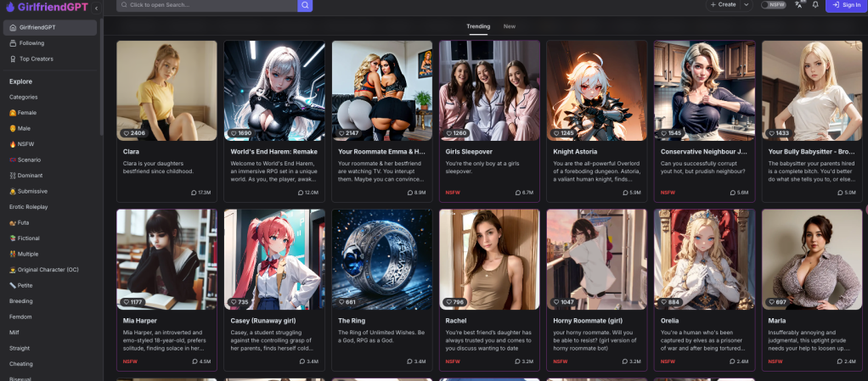
Task: Select the Fictional category in sidebar
Action: 29,238
